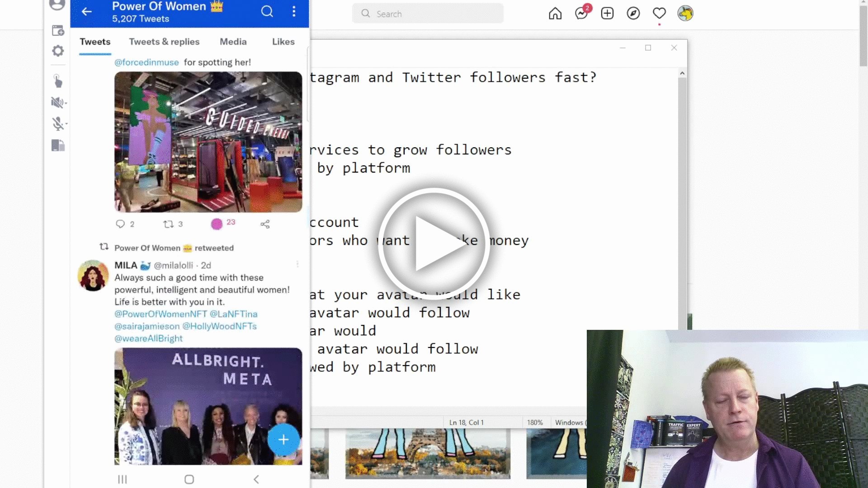
Task: Switch to the Tweets & replies tab
Action: [x=164, y=42]
